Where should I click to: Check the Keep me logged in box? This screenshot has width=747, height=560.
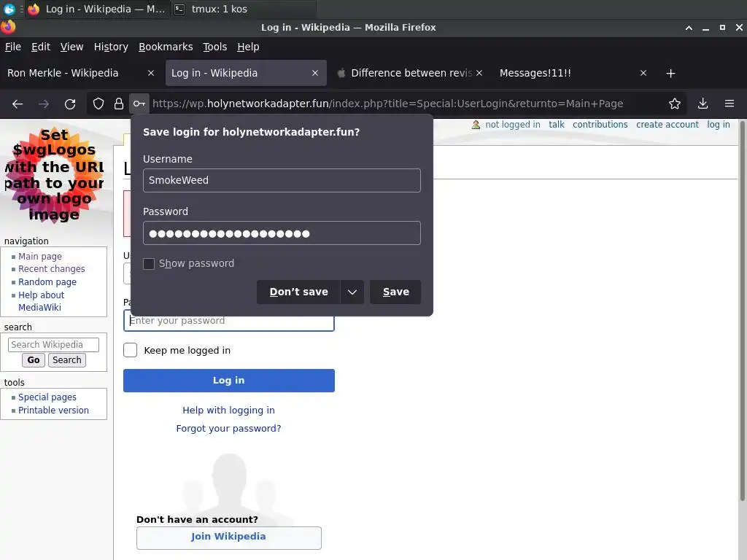point(130,350)
